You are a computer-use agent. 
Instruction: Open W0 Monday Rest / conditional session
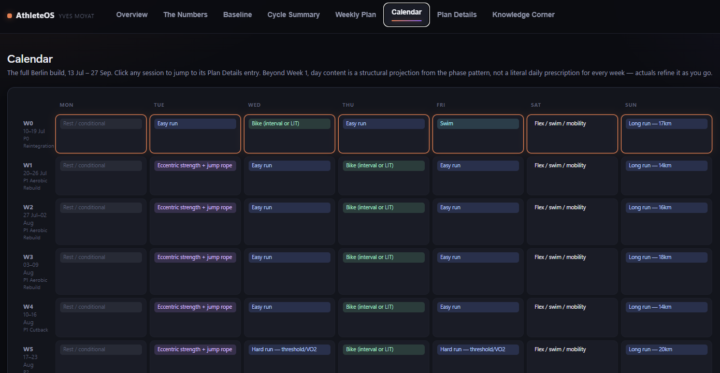click(101, 124)
